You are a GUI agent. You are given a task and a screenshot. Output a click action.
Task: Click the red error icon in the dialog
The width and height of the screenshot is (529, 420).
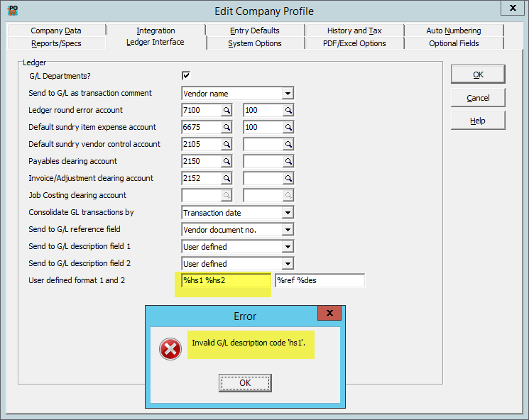pyautogui.click(x=170, y=348)
